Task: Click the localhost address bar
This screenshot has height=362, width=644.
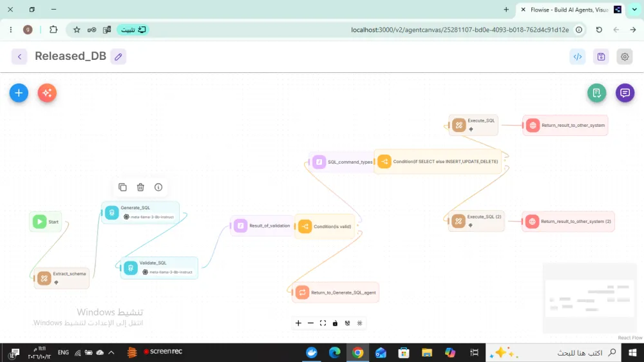Action: (x=460, y=30)
